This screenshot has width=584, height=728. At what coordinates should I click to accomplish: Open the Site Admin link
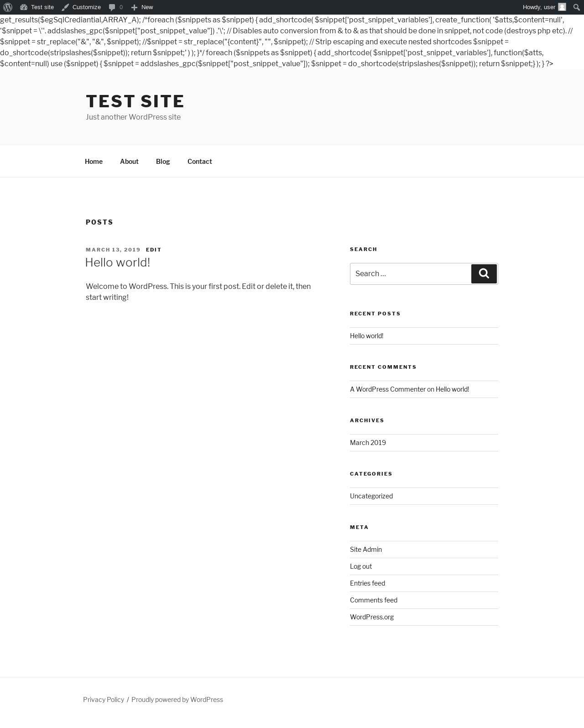pyautogui.click(x=365, y=550)
